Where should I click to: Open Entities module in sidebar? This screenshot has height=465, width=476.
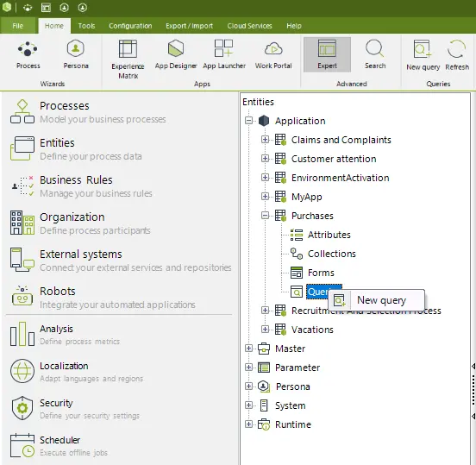coord(76,149)
